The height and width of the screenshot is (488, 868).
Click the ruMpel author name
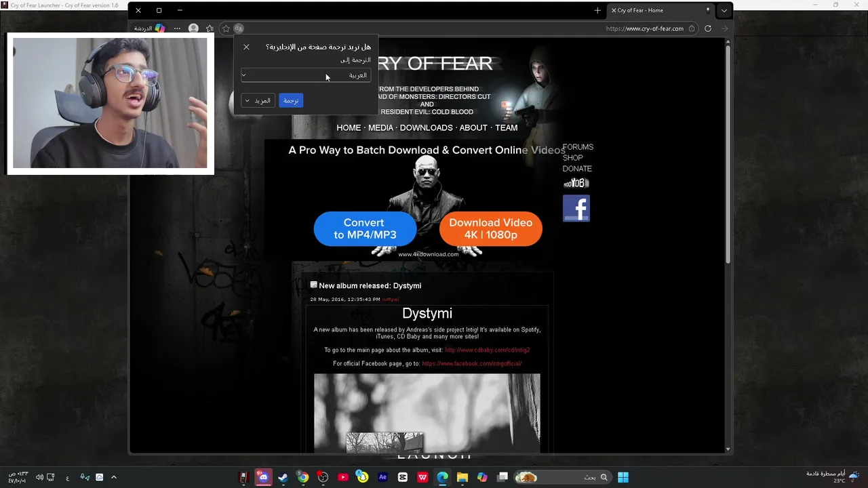tap(391, 300)
